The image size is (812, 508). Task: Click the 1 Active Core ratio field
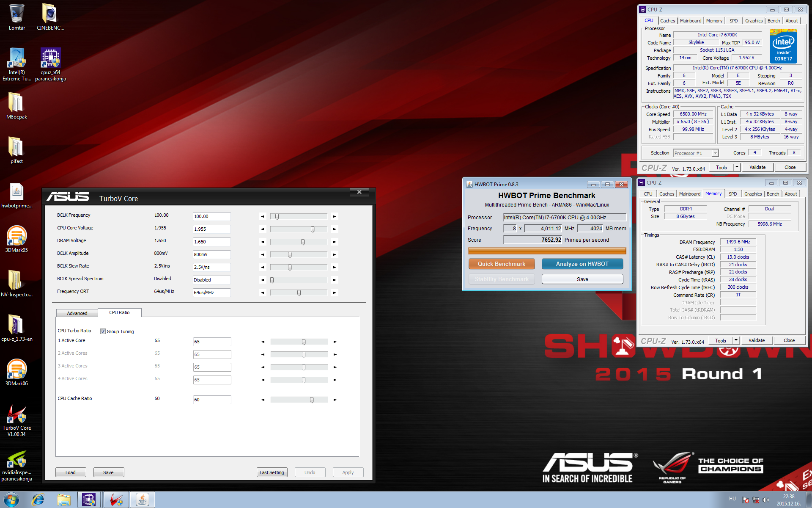click(x=212, y=342)
